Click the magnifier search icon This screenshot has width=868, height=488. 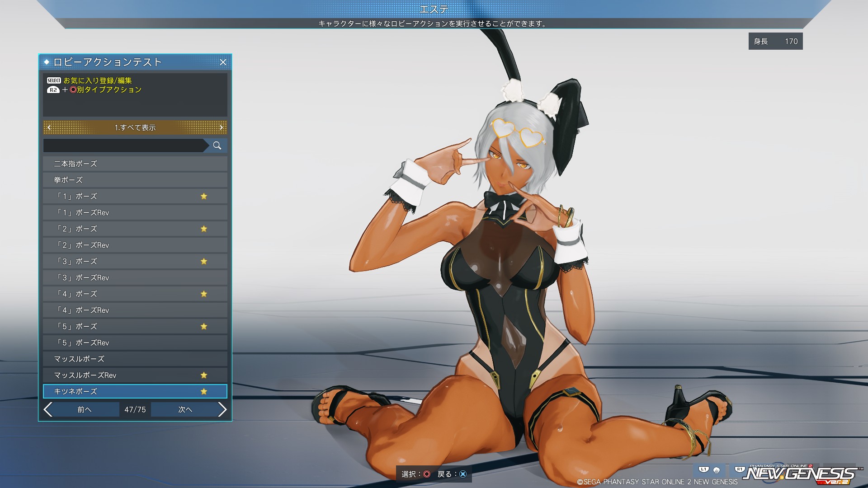click(x=217, y=145)
